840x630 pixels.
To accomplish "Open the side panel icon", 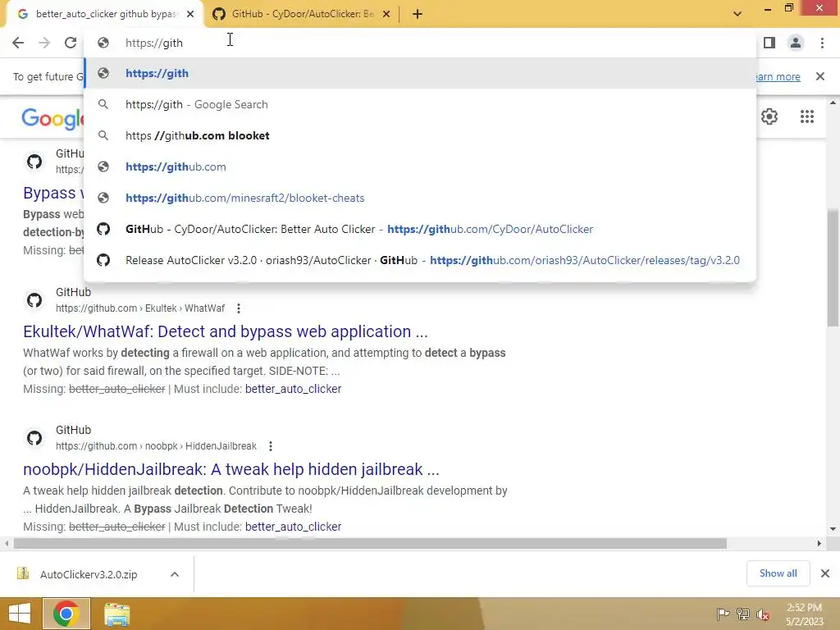I will pyautogui.click(x=769, y=43).
